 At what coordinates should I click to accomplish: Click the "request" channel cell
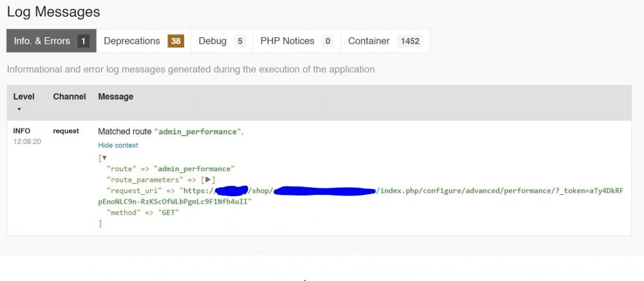click(x=66, y=131)
